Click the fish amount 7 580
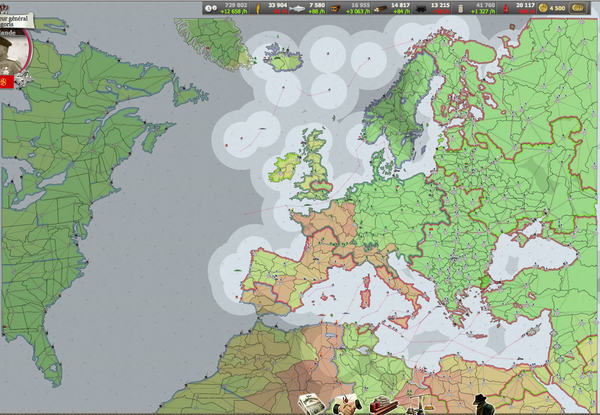600x415 pixels. (x=317, y=5)
